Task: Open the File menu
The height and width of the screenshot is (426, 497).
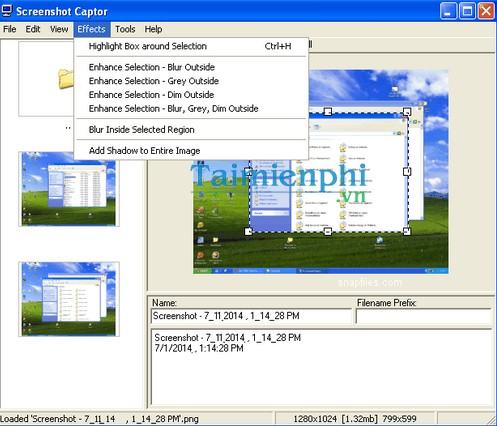Action: click(10, 29)
